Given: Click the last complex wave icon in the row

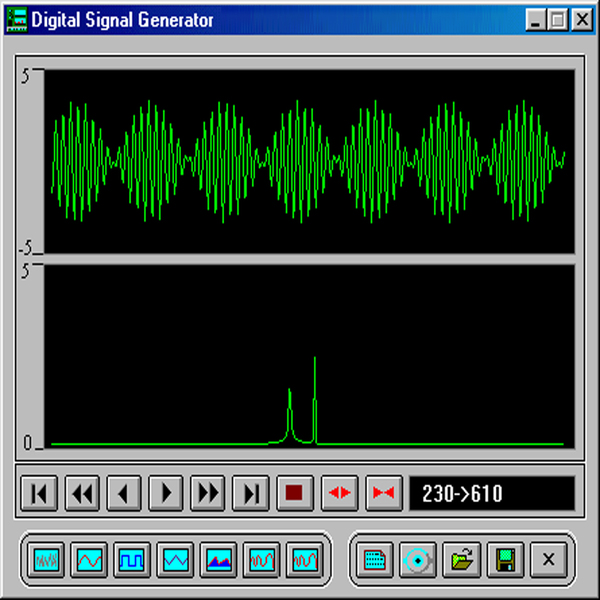Looking at the screenshot, I should (305, 560).
